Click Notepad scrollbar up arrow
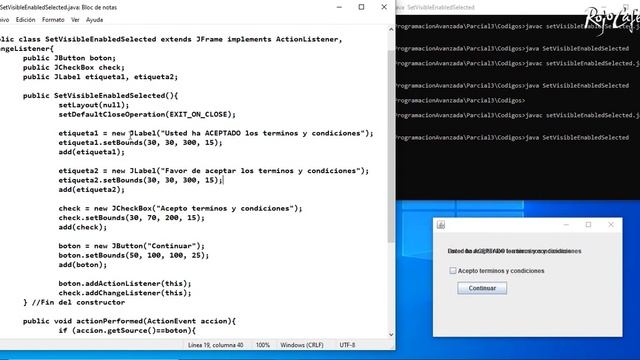 (x=391, y=29)
